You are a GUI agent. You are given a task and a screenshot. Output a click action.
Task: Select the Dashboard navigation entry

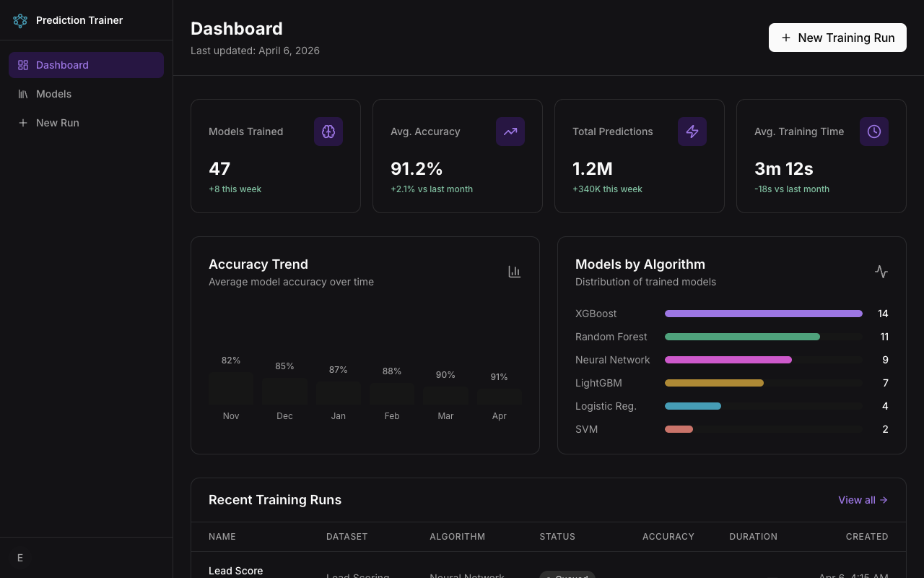point(62,64)
